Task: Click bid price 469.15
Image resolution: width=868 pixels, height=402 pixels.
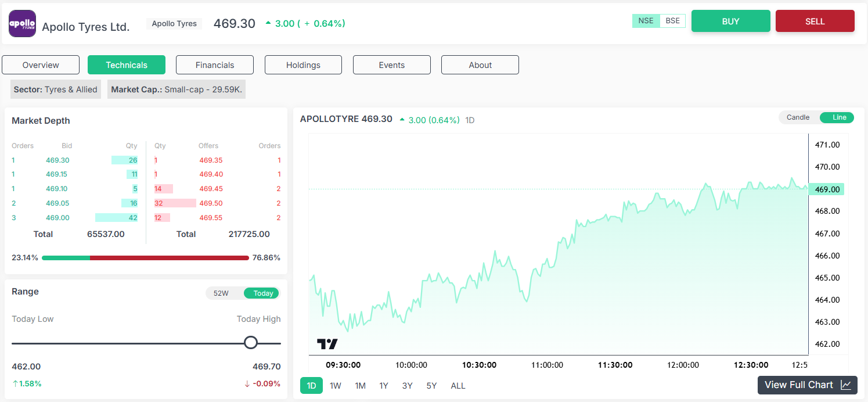Action: (x=56, y=174)
